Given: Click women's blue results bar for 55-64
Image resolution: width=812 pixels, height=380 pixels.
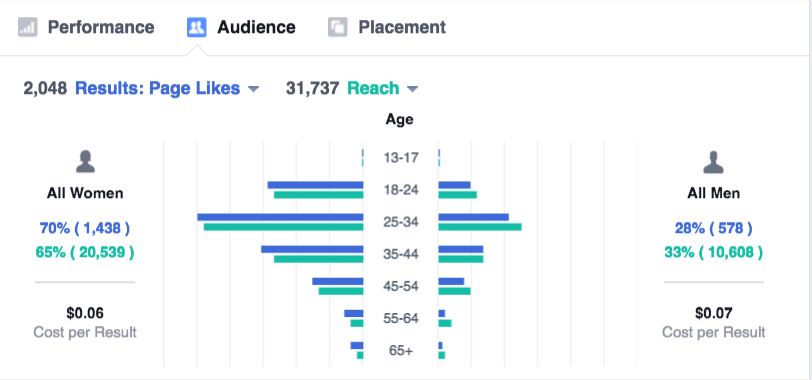Looking at the screenshot, I should 354,313.
